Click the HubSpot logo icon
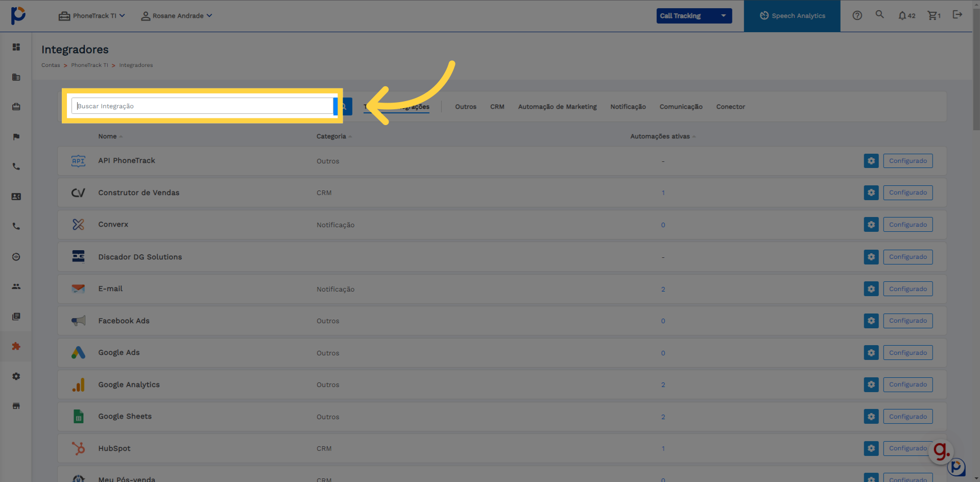The height and width of the screenshot is (482, 980). (78, 448)
